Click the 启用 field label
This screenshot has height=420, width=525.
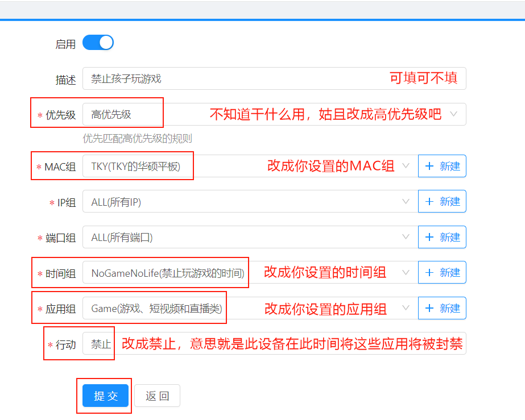pos(65,44)
